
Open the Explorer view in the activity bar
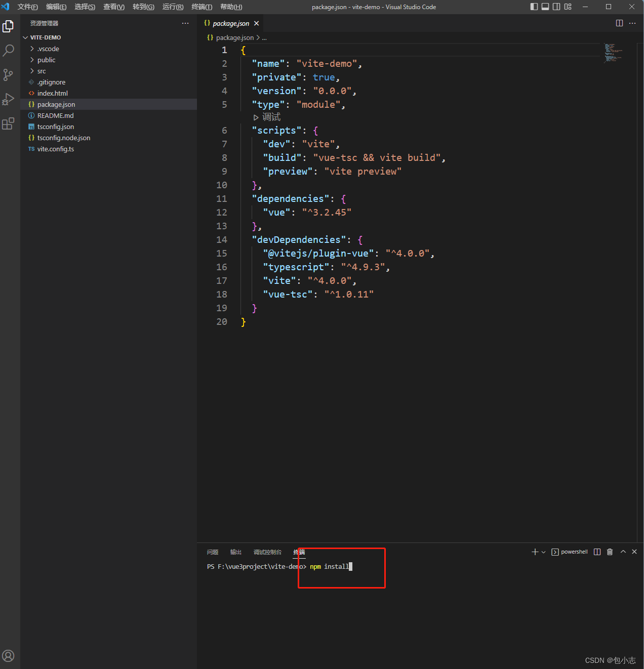(x=8, y=26)
